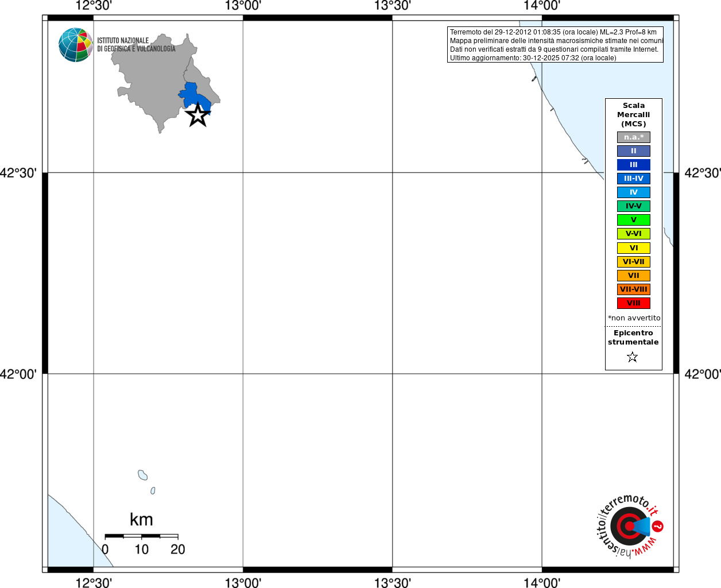Click the 'Dati non verificati' info line
The height and width of the screenshot is (588, 721).
[555, 49]
